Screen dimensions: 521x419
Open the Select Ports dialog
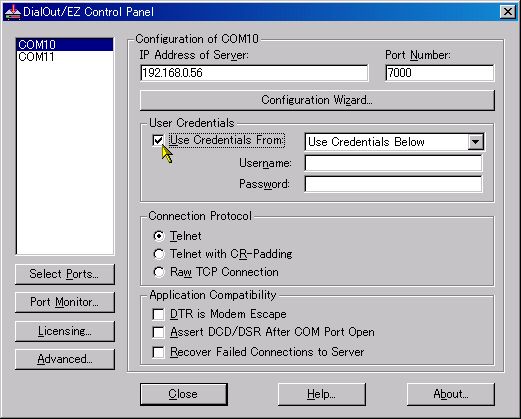65,274
